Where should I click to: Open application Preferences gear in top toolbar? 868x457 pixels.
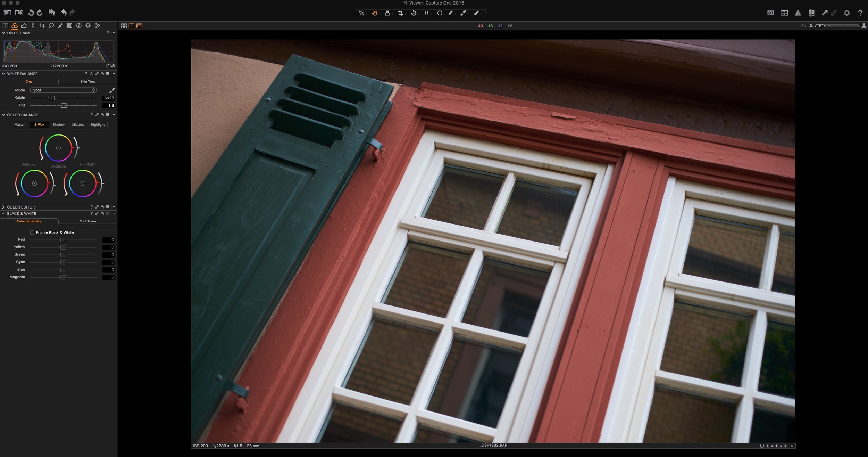pos(847,13)
